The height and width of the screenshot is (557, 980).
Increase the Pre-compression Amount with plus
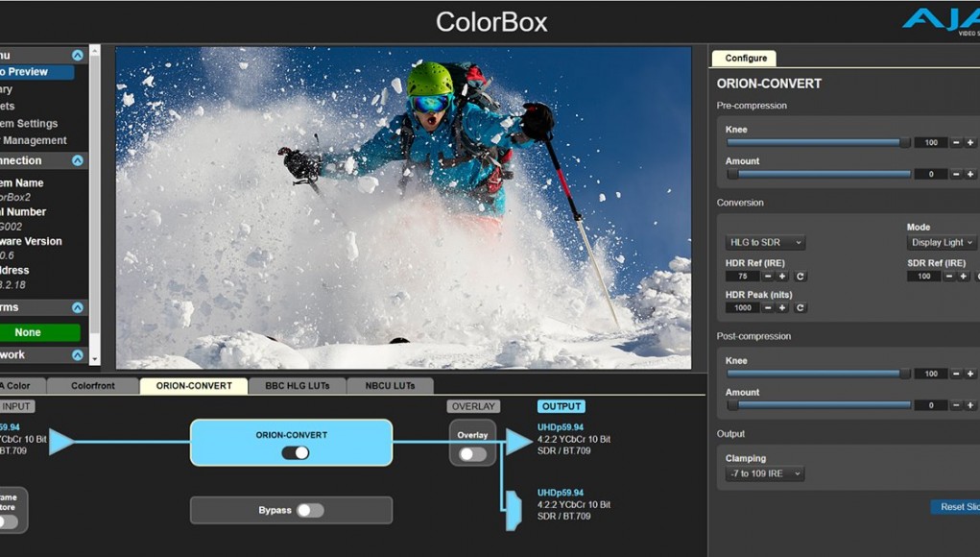970,174
